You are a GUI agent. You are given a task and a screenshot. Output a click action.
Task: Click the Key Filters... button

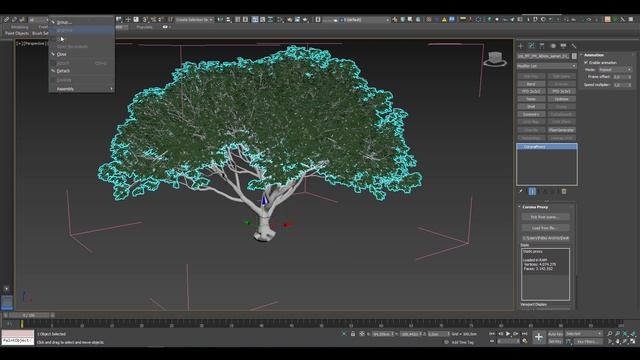tap(588, 341)
